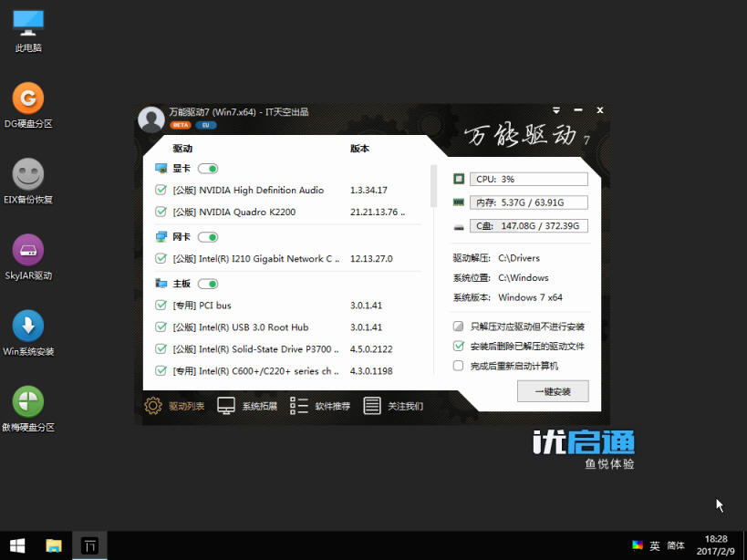Viewport: 747px width, 560px height.
Task: Open the EIX备份恢复 desktop icon
Action: point(28,181)
